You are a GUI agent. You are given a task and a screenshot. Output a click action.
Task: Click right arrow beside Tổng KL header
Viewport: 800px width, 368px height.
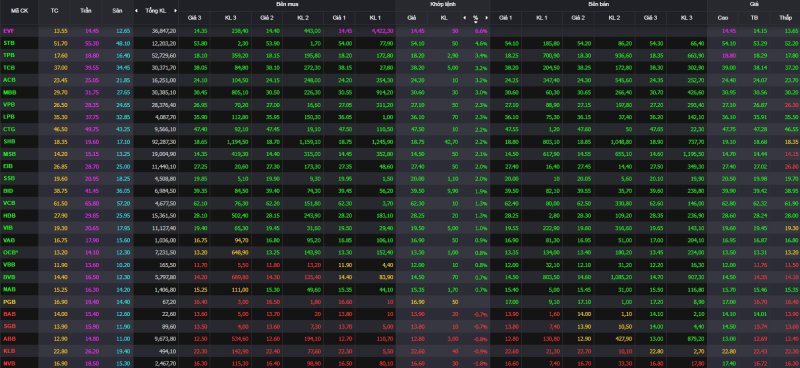click(176, 10)
